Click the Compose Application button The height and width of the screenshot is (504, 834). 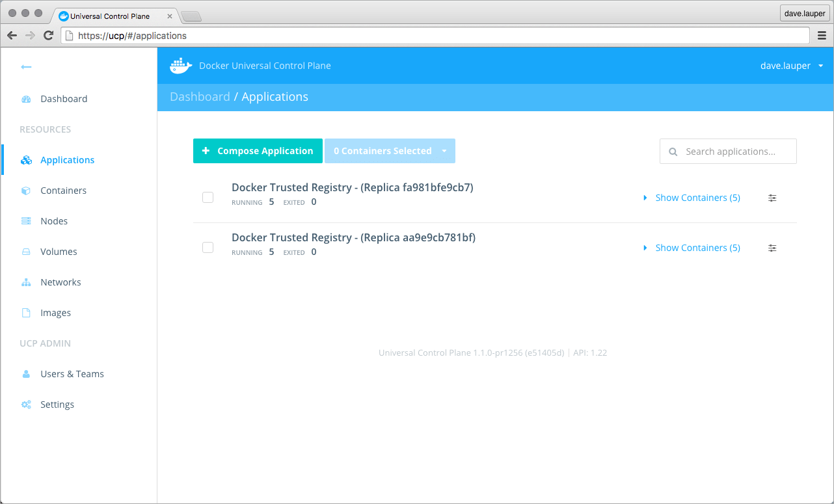tap(258, 151)
